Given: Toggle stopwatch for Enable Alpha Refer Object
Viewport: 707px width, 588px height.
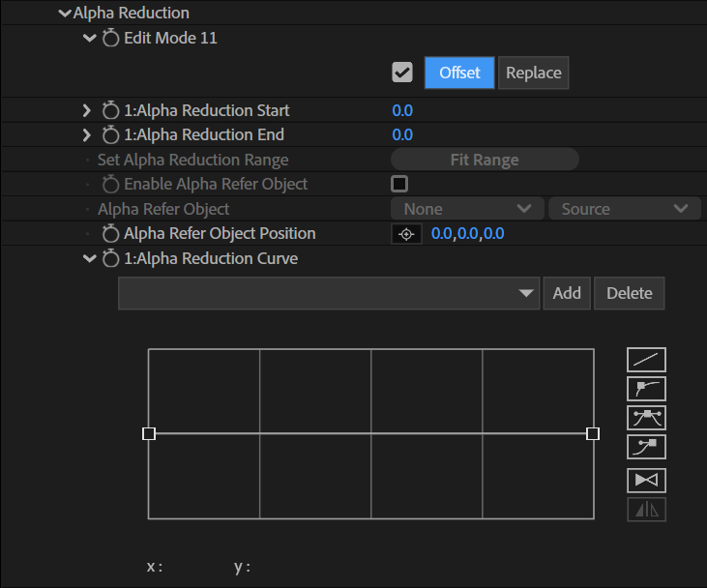Looking at the screenshot, I should point(110,184).
